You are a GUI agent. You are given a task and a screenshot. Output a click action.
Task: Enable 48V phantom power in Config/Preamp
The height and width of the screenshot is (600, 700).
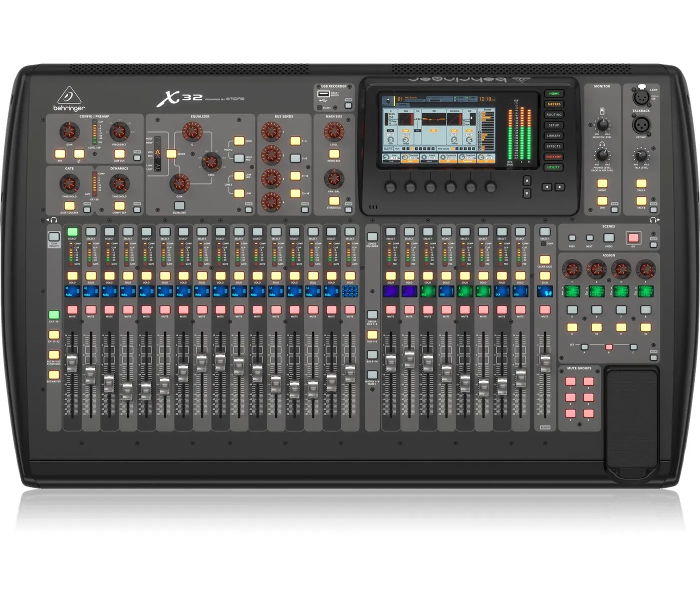click(60, 154)
